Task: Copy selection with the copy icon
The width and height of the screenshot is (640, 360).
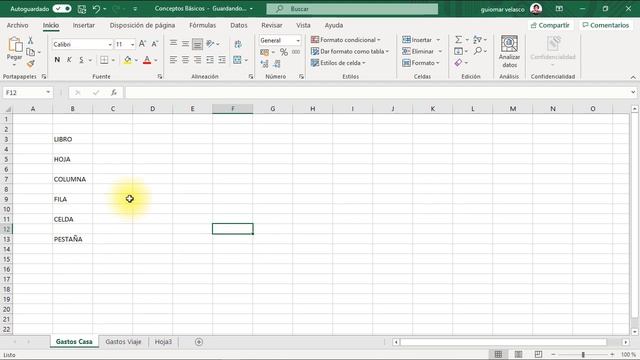Action: coord(31,52)
